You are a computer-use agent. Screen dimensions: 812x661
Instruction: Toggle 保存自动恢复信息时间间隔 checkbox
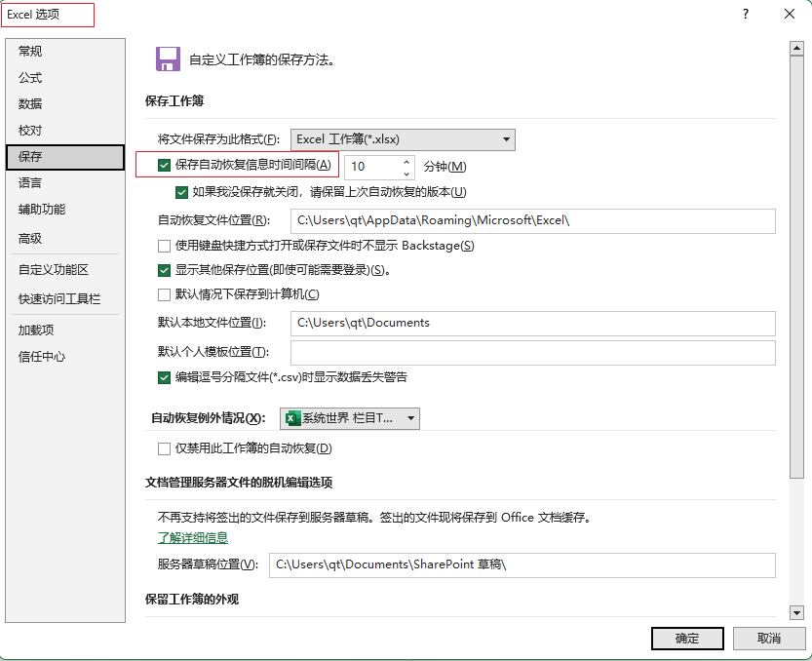[x=164, y=166]
